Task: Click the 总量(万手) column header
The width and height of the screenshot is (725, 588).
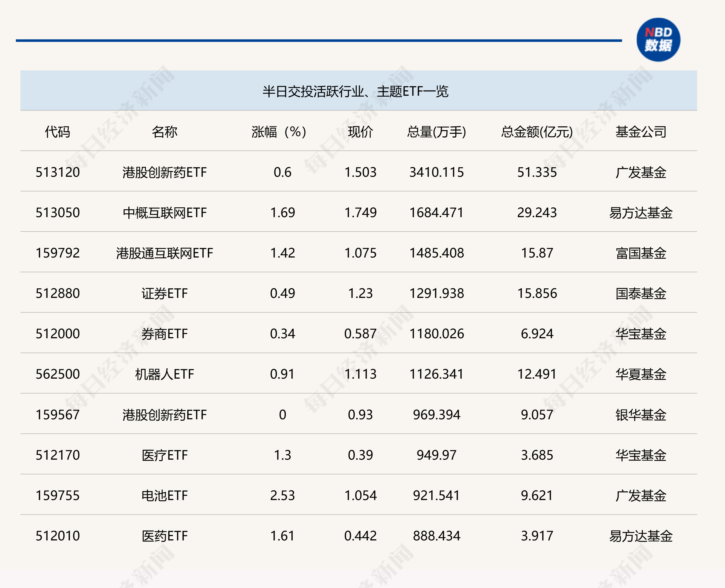Action: 437,132
